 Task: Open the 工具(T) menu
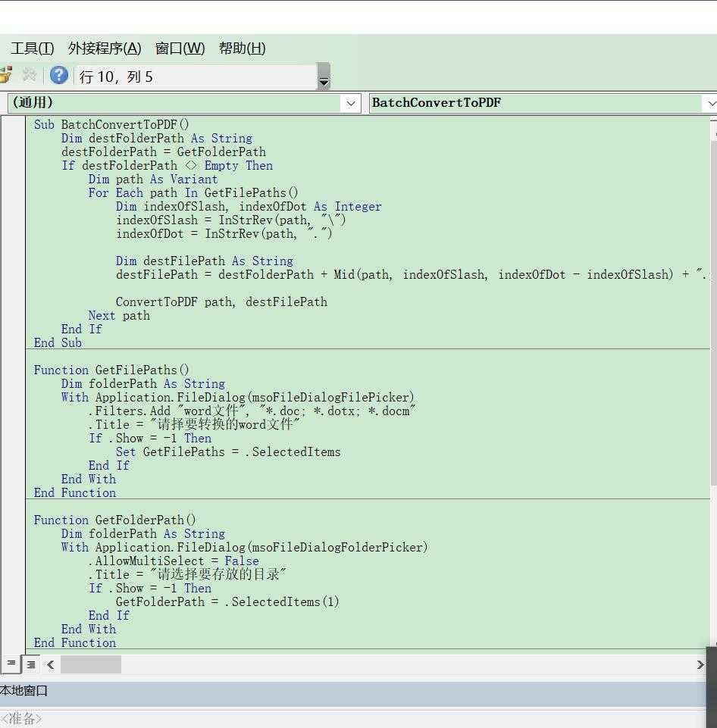(32, 48)
